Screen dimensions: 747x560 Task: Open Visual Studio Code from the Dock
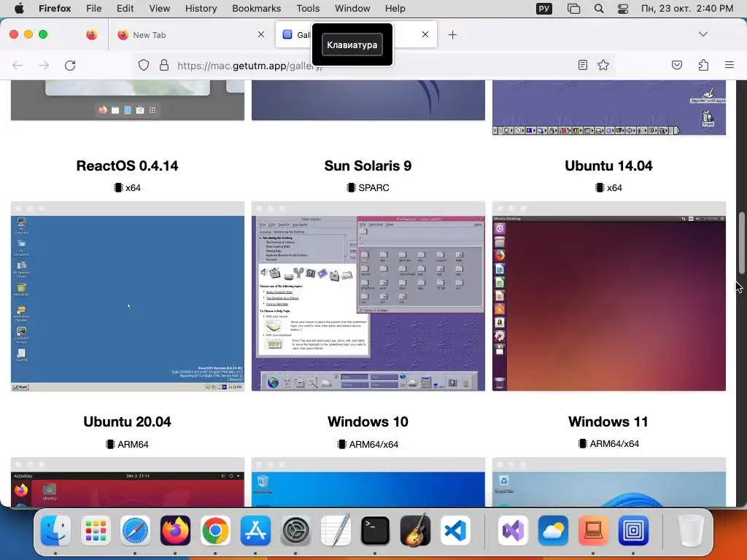pyautogui.click(x=455, y=530)
